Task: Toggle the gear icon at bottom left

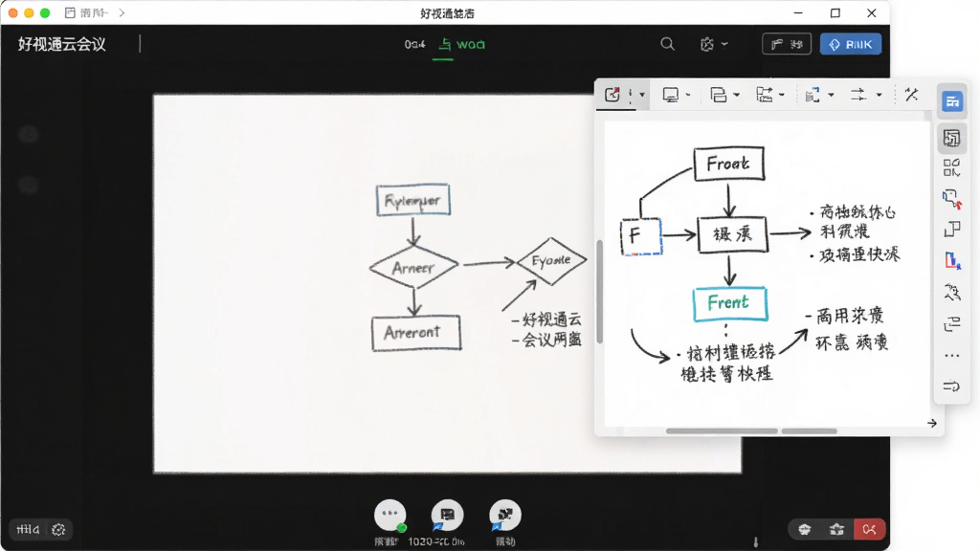Action: pyautogui.click(x=58, y=530)
